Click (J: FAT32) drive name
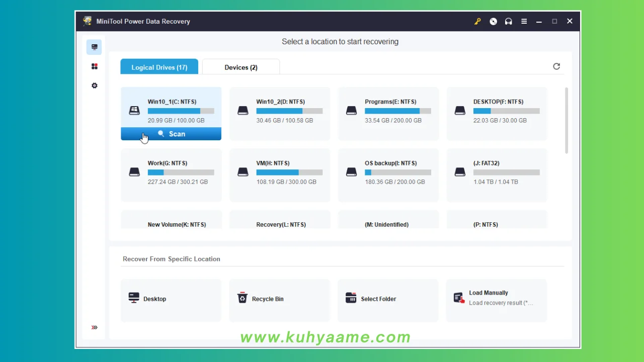Image resolution: width=644 pixels, height=362 pixels. [486, 163]
